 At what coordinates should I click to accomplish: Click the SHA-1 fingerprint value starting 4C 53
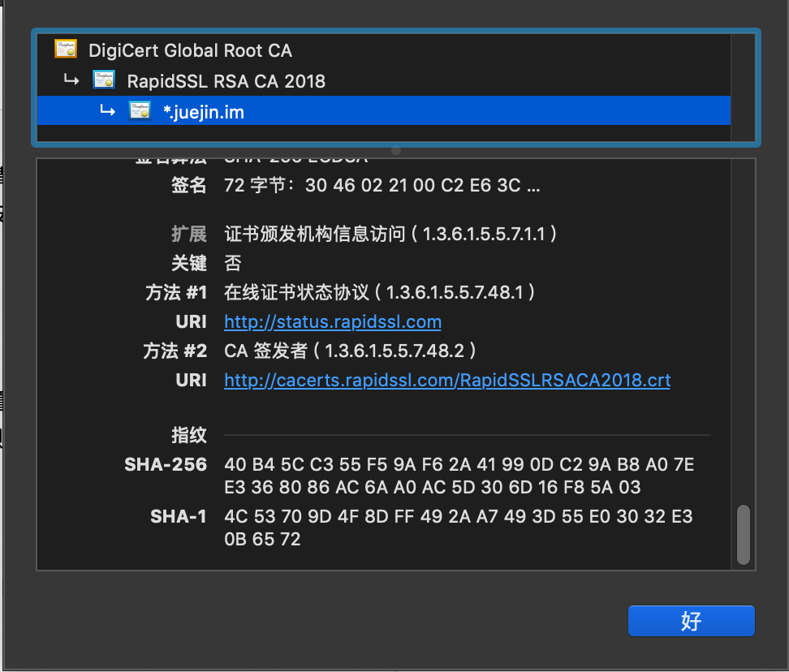pyautogui.click(x=459, y=516)
